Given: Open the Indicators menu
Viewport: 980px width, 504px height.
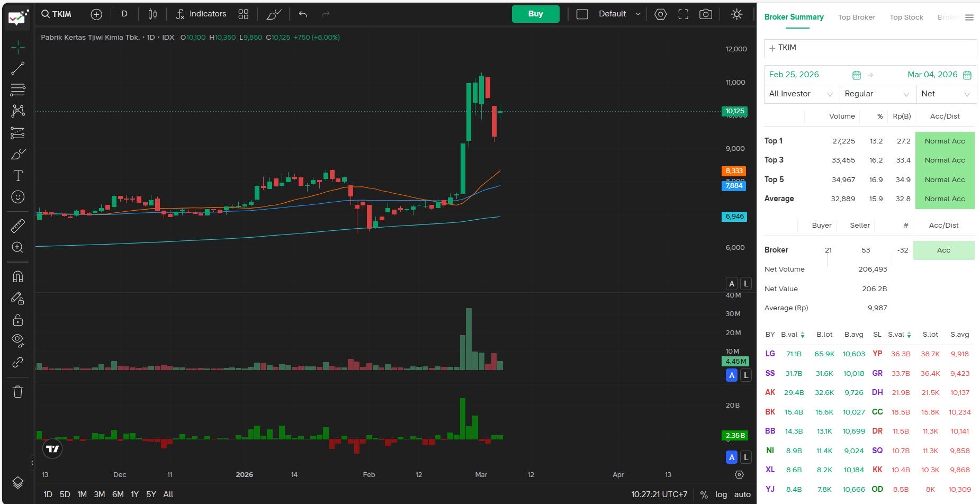Looking at the screenshot, I should pos(201,14).
